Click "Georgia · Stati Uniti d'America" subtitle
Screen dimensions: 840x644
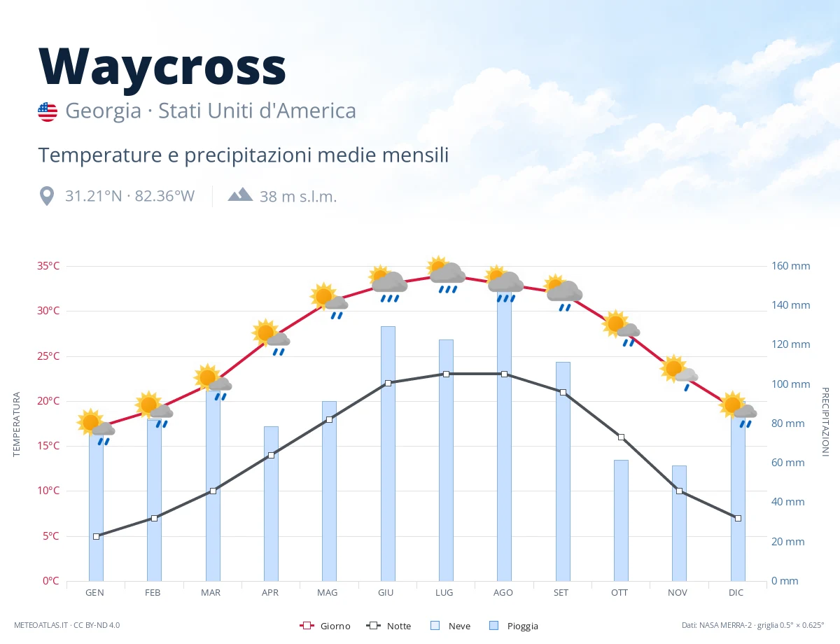coord(211,111)
